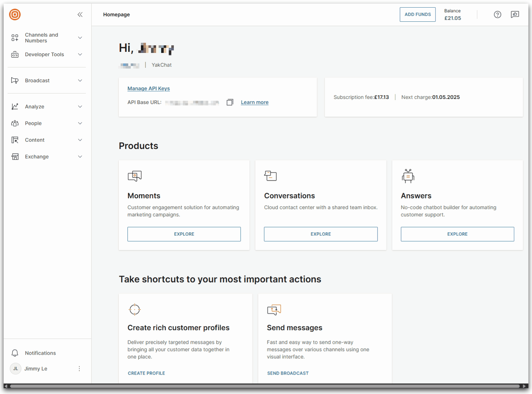Click the Conversations product icon
Viewport: 532px width, 394px height.
click(271, 176)
